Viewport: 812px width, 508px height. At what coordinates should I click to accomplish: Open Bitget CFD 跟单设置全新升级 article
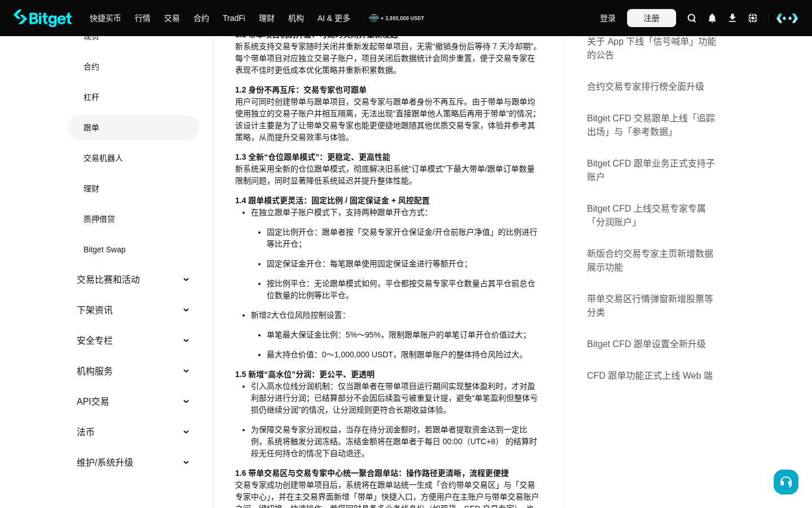[646, 344]
